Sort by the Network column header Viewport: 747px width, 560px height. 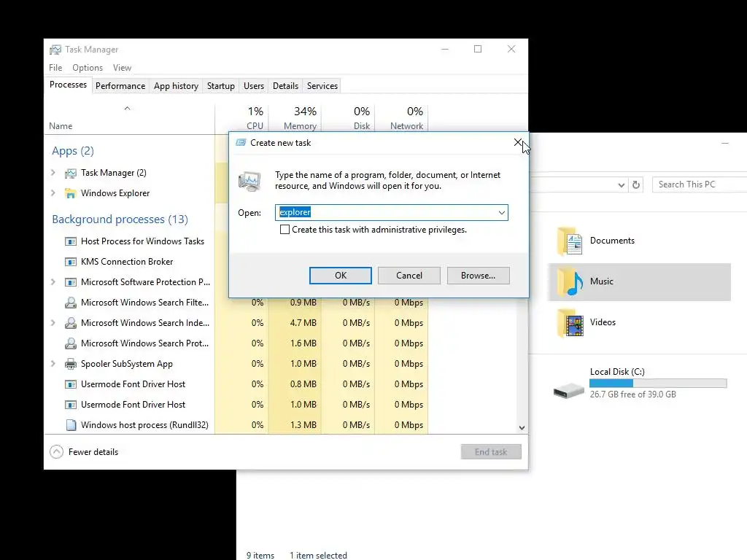pos(402,117)
